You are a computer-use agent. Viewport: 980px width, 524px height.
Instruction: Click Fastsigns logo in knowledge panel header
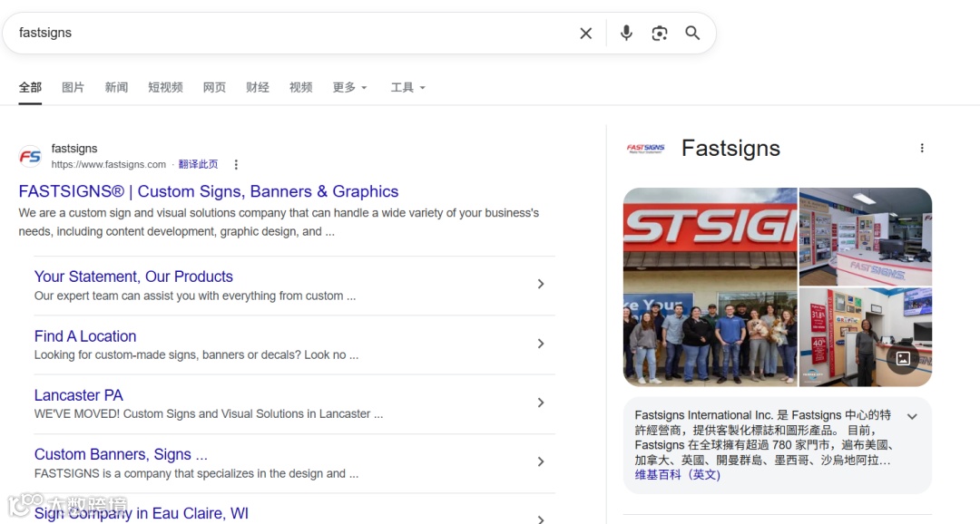pos(646,149)
